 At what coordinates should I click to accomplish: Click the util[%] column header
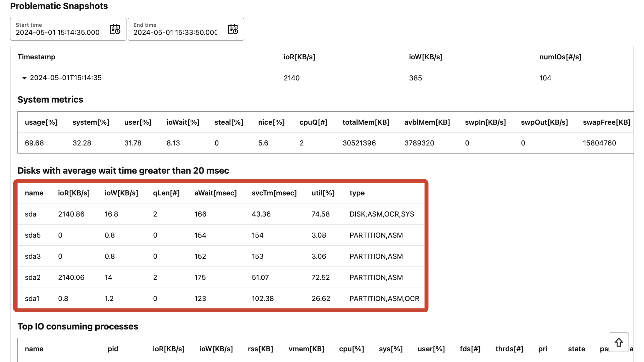pyautogui.click(x=323, y=193)
